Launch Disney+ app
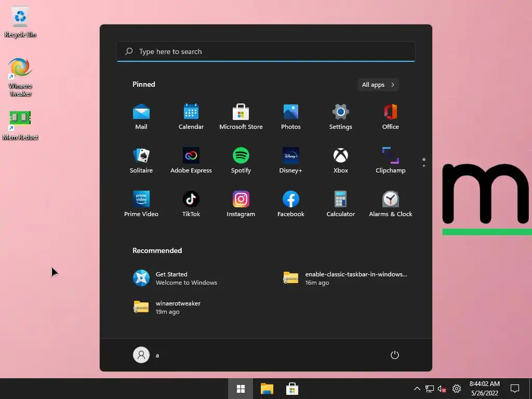The height and width of the screenshot is (399, 532). pyautogui.click(x=291, y=161)
